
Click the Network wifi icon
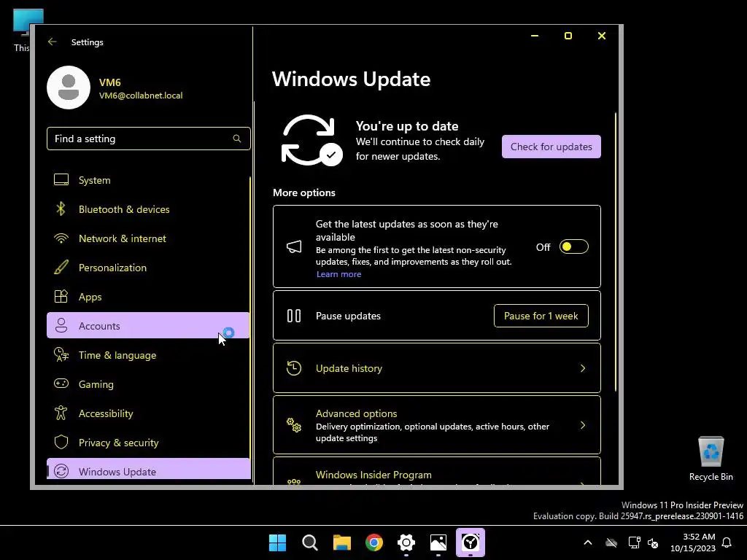click(61, 238)
